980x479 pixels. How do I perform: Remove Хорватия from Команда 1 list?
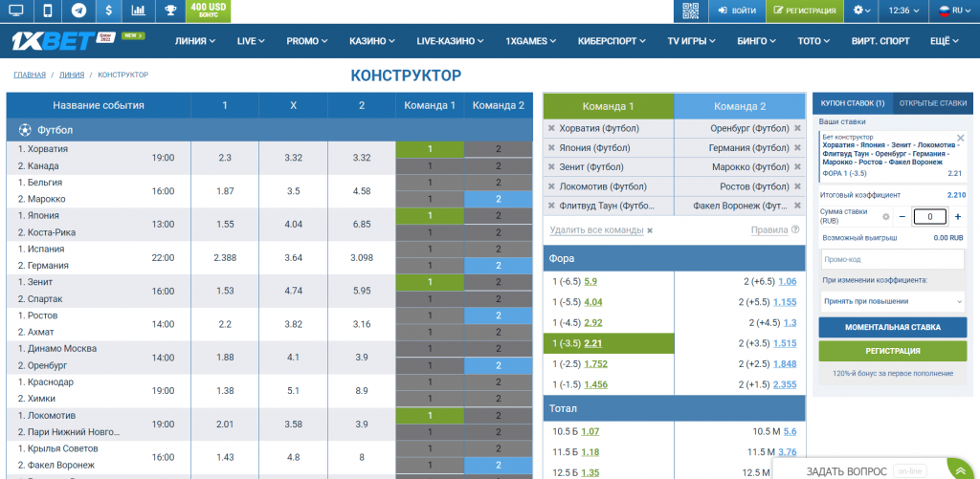tap(551, 128)
